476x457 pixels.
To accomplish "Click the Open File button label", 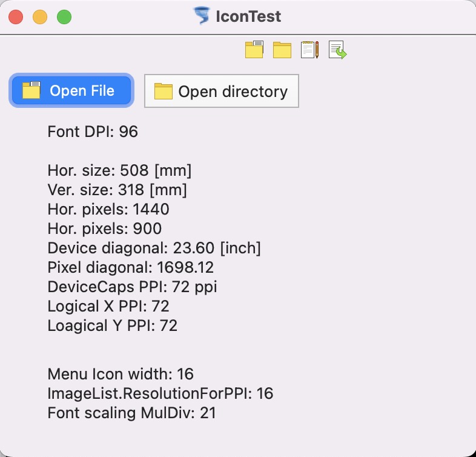I will [x=82, y=90].
